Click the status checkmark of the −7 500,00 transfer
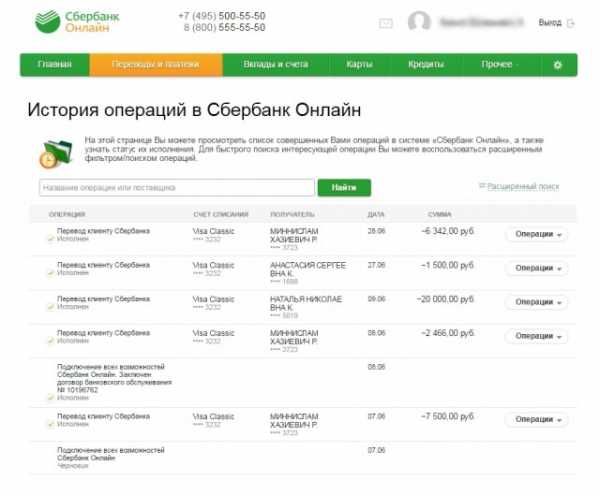 50,423
